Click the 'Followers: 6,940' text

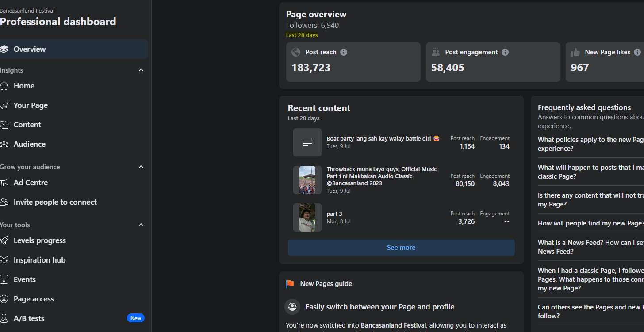pos(312,25)
